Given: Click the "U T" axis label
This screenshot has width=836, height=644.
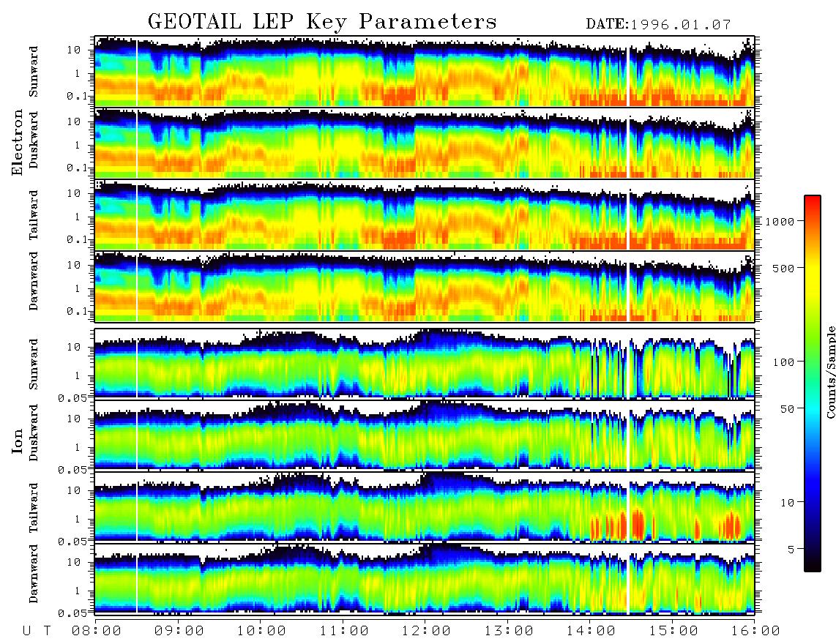Looking at the screenshot, I should pyautogui.click(x=37, y=631).
